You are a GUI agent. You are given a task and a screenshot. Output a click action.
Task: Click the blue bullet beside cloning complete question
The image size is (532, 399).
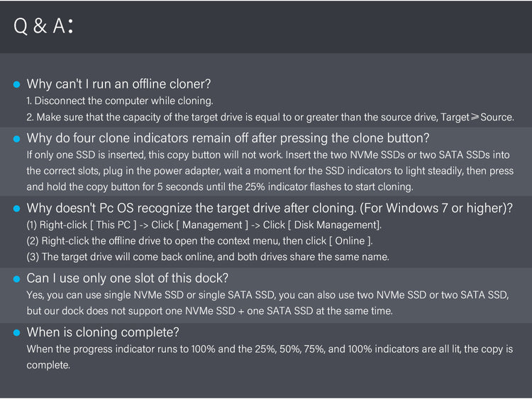16,332
